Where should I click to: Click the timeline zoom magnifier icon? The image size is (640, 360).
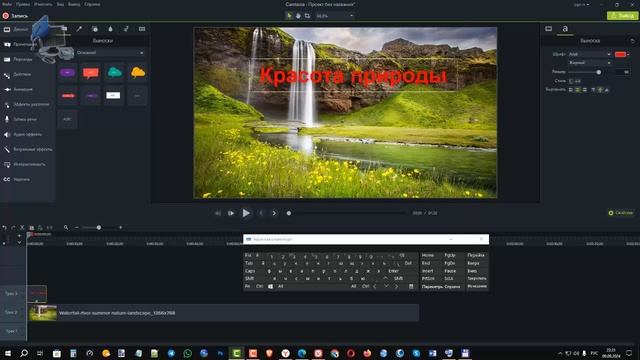pos(66,227)
